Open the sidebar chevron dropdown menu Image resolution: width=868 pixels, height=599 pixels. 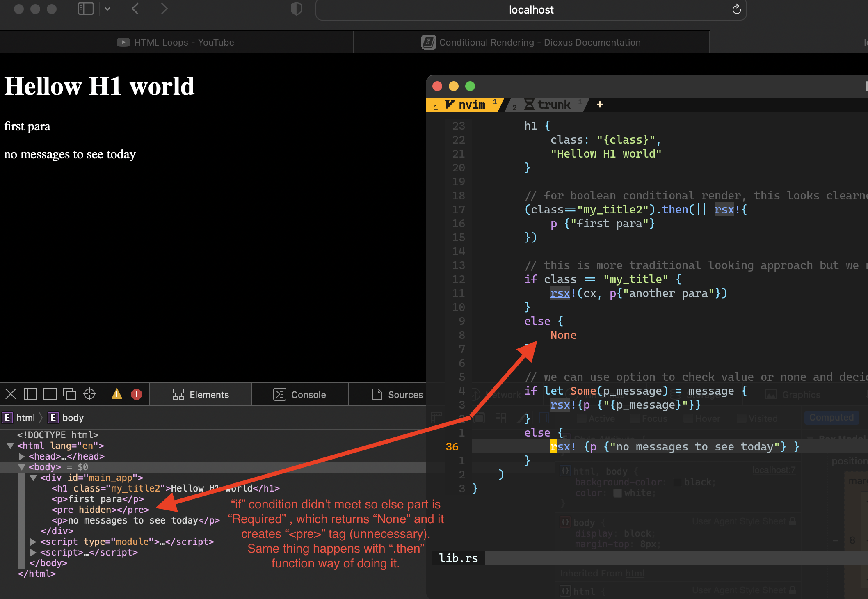point(107,9)
